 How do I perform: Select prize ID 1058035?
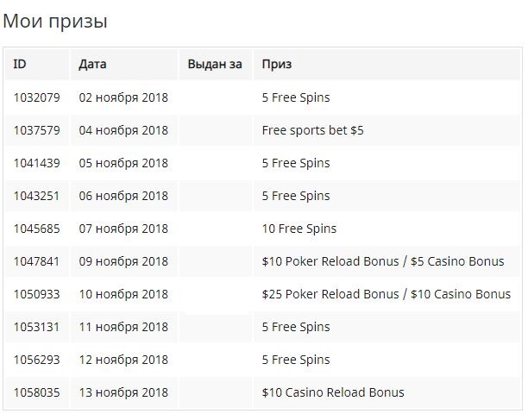click(37, 392)
